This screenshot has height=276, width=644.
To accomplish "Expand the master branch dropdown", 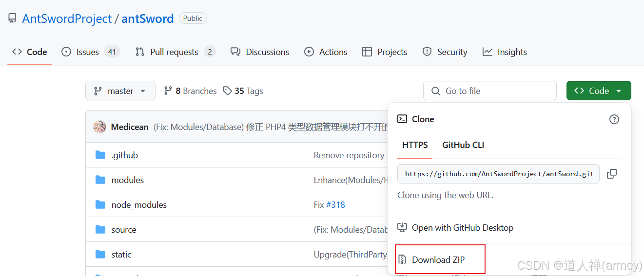I will click(x=120, y=91).
